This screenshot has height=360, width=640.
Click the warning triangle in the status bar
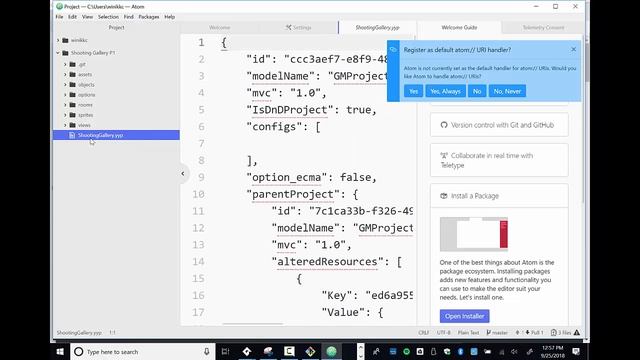pos(577,333)
